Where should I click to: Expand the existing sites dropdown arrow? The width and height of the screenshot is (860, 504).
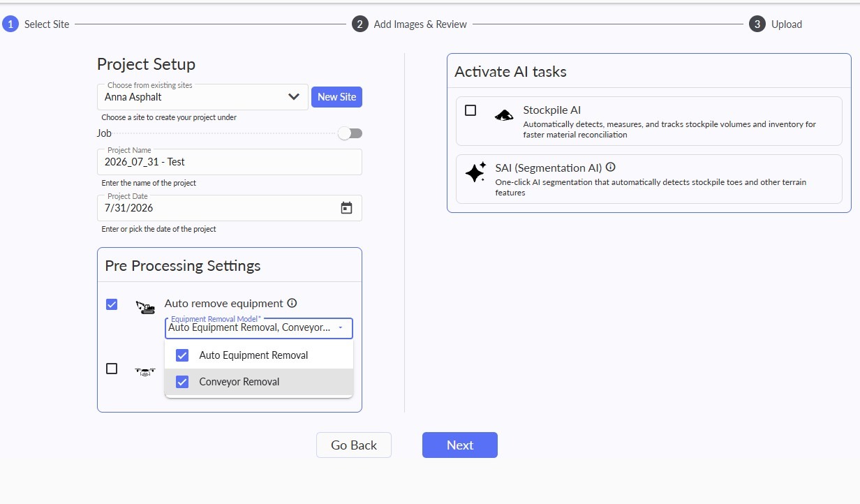[294, 97]
